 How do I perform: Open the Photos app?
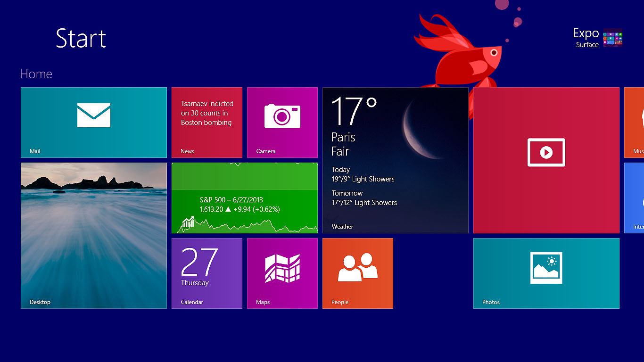click(x=546, y=273)
